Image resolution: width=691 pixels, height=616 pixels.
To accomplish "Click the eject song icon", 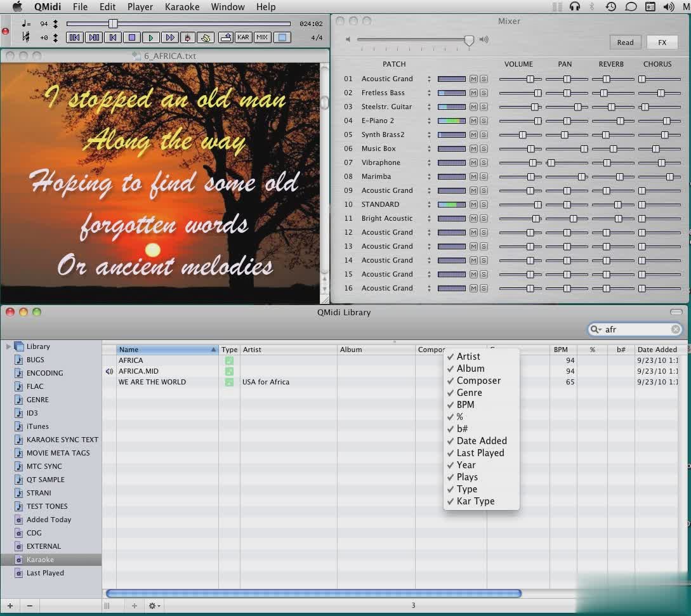I will (225, 37).
